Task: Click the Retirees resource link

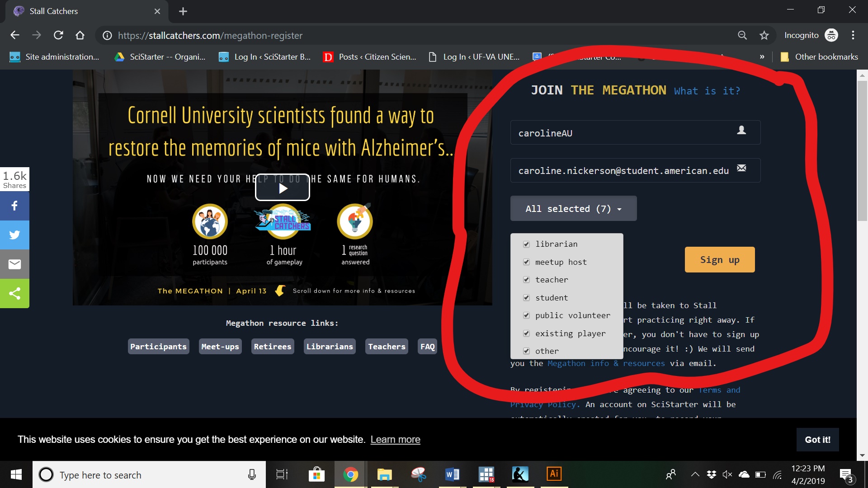Action: click(273, 347)
